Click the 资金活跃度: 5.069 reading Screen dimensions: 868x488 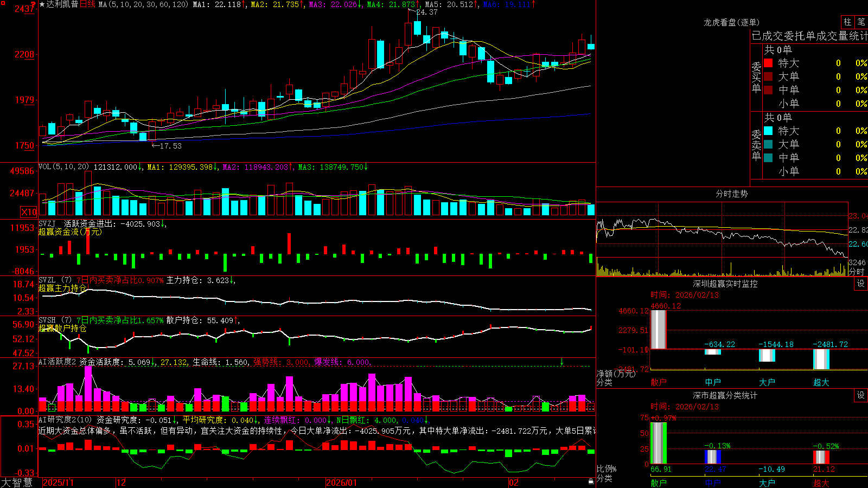[x=115, y=362]
